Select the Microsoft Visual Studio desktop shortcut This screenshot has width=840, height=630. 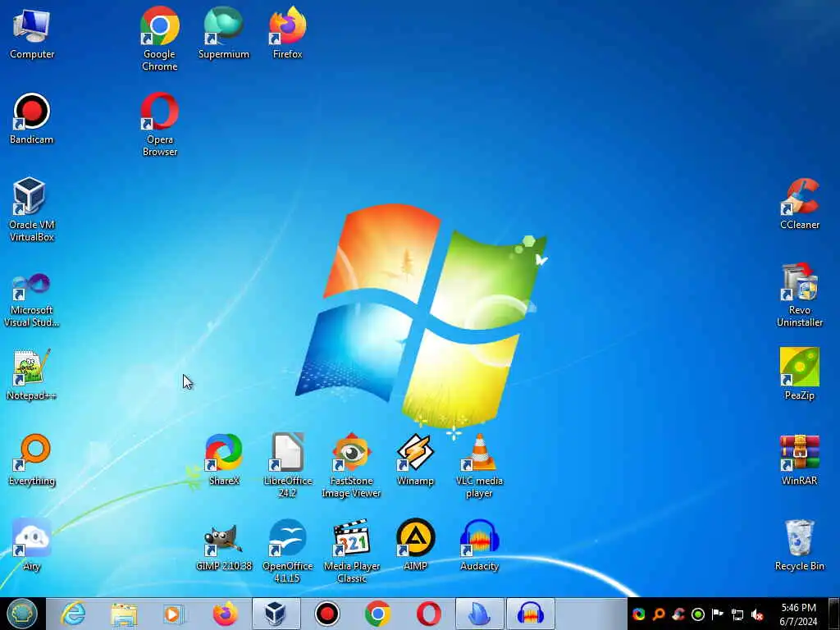32,300
